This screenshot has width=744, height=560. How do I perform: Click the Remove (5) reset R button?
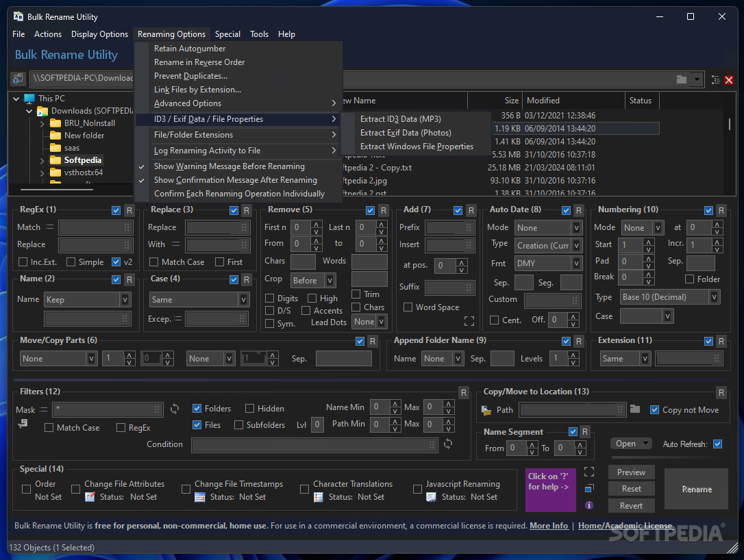(384, 211)
